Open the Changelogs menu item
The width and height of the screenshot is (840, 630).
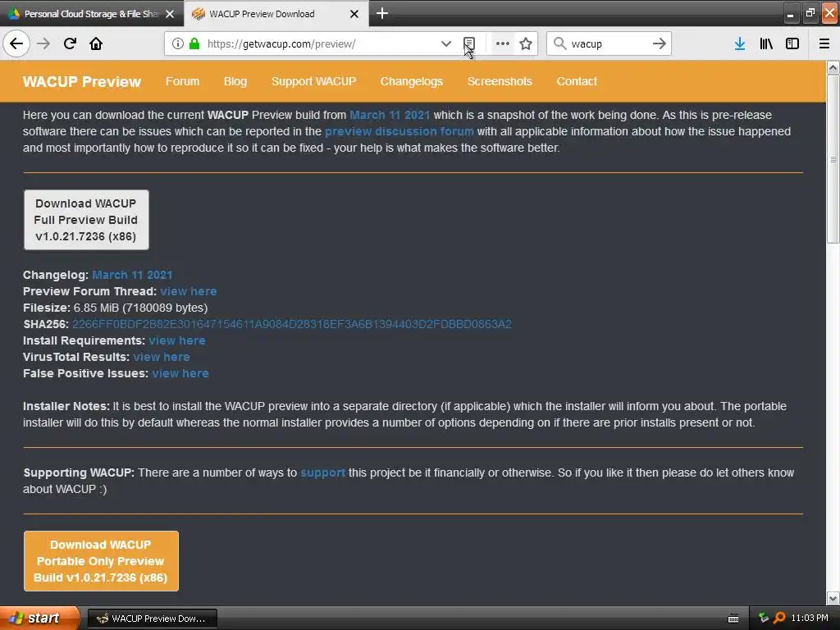pyautogui.click(x=412, y=81)
